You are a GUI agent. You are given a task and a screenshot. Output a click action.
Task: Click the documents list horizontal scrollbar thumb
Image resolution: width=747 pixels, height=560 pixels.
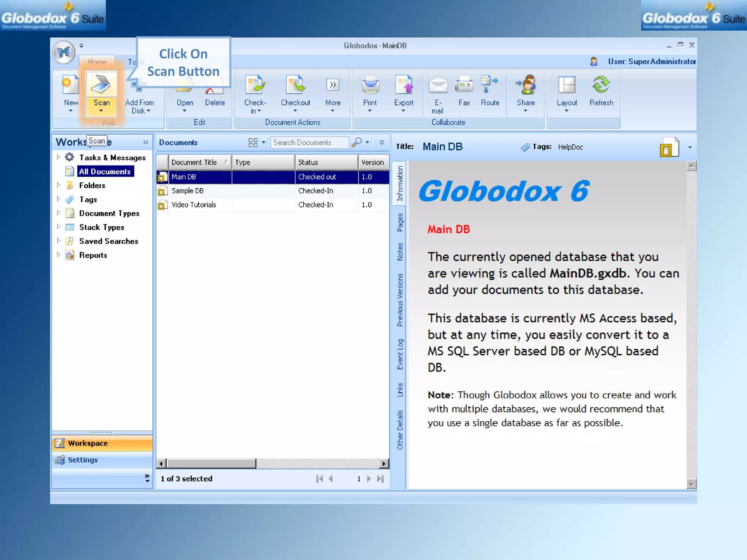pos(211,464)
